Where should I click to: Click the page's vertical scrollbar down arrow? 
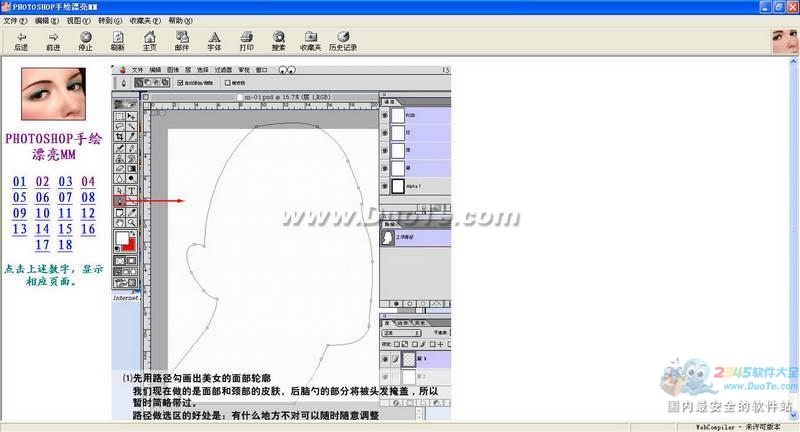[794, 416]
